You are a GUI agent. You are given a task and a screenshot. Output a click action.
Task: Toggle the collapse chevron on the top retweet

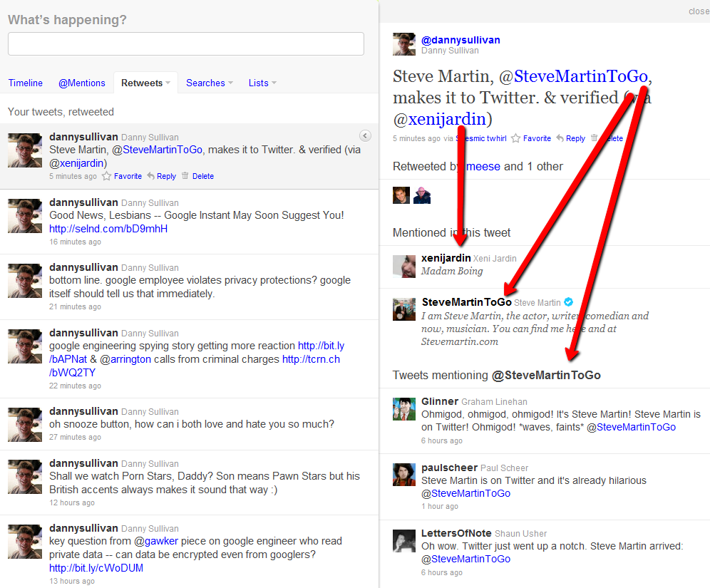click(365, 135)
